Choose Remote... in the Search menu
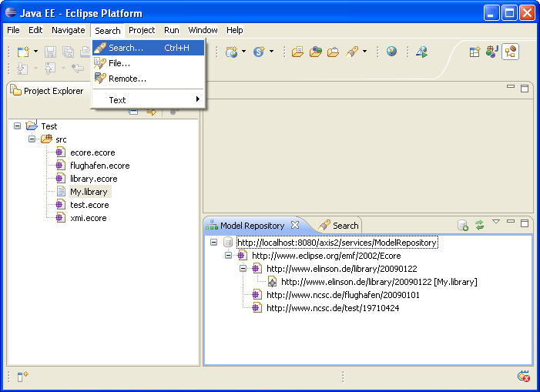Image resolution: width=540 pixels, height=392 pixels. pyautogui.click(x=149, y=79)
